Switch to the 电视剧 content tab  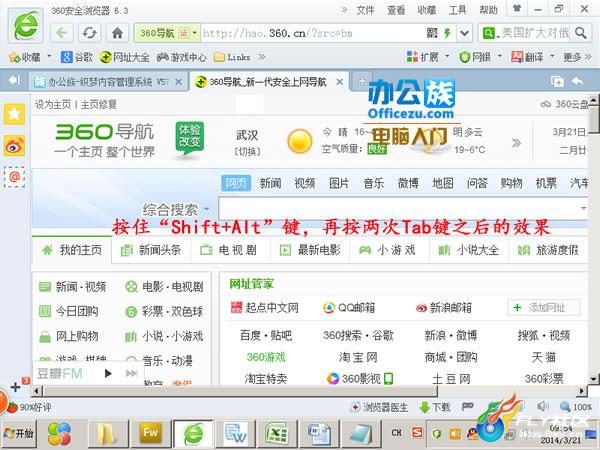coord(231,250)
